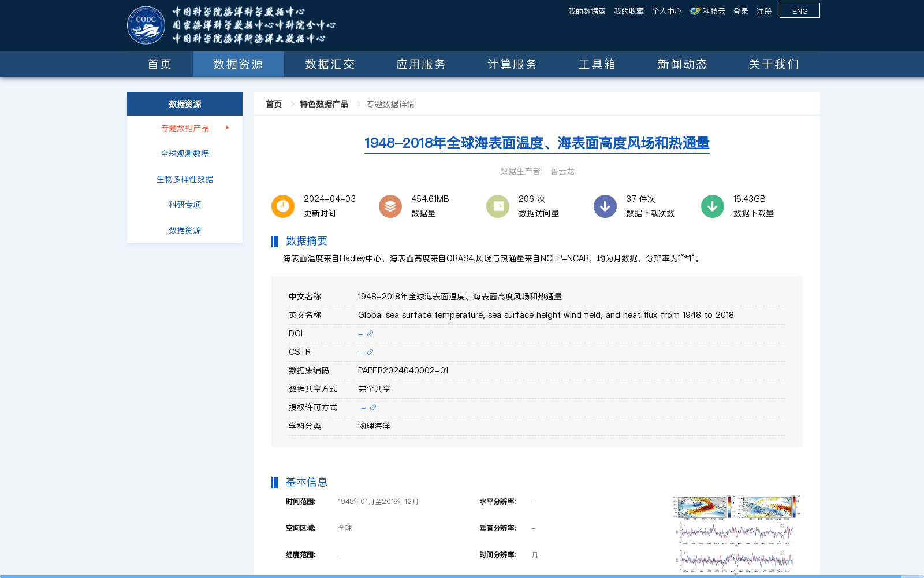924x578 pixels.
Task: Click the 数据资源 sidebar header
Action: [x=185, y=104]
